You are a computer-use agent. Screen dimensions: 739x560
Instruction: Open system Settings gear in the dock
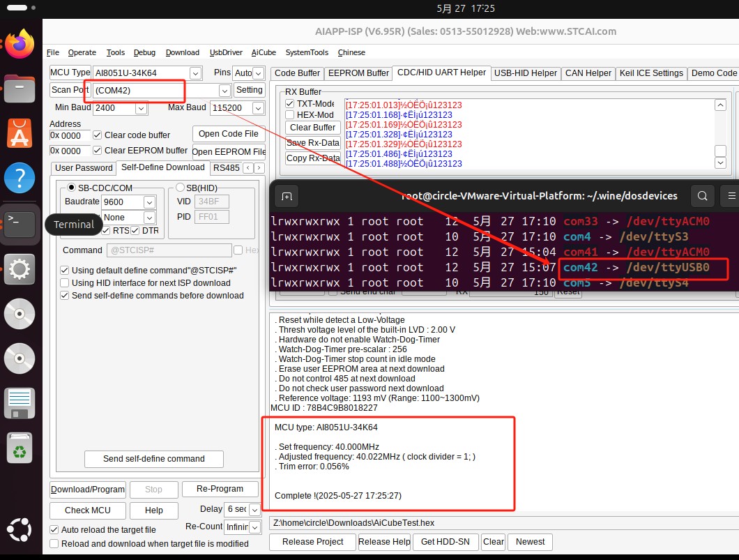(20, 269)
